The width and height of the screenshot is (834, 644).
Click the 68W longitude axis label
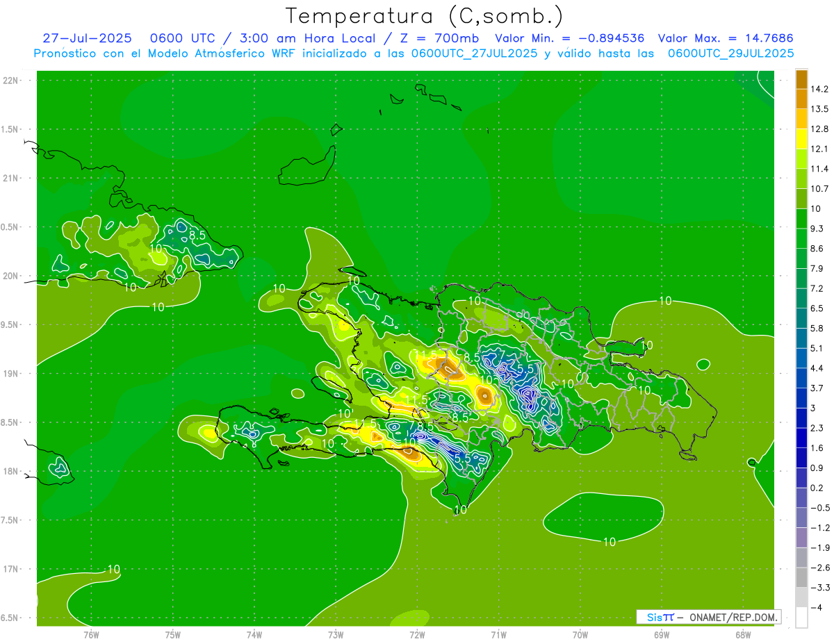[x=743, y=635]
